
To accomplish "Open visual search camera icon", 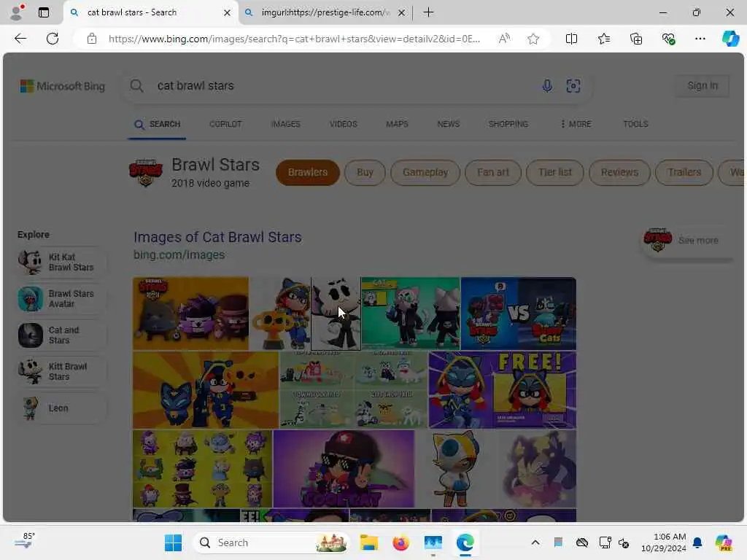I will pyautogui.click(x=573, y=86).
